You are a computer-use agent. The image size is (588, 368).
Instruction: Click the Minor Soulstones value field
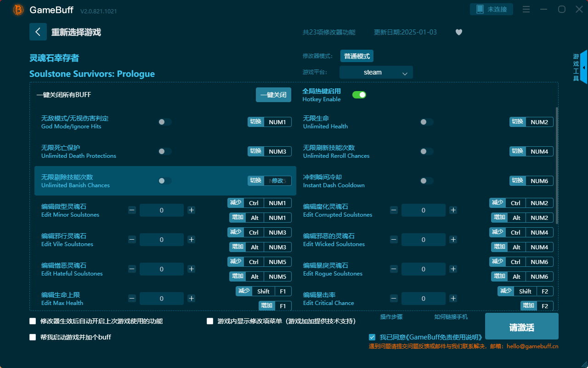pos(162,210)
